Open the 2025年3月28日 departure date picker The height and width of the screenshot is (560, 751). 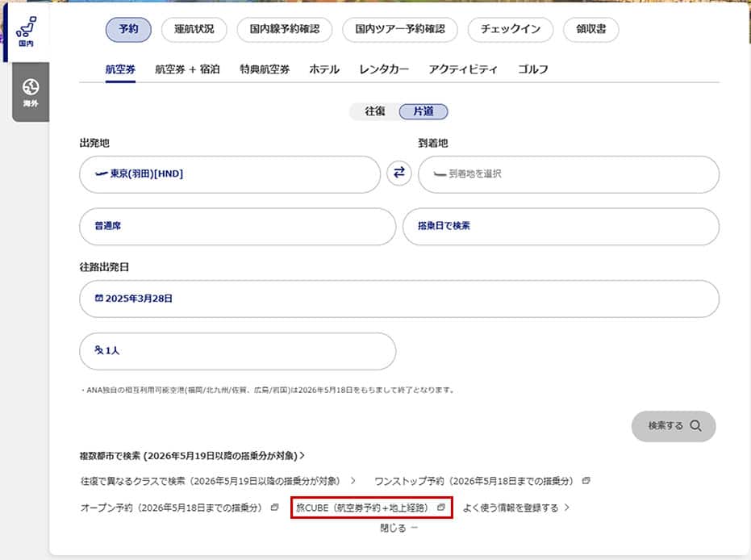[x=398, y=299]
